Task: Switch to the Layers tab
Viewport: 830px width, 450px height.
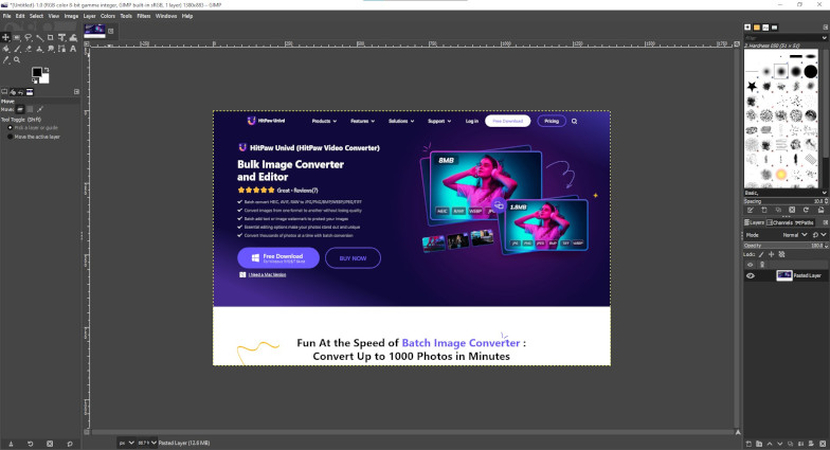Action: point(754,222)
